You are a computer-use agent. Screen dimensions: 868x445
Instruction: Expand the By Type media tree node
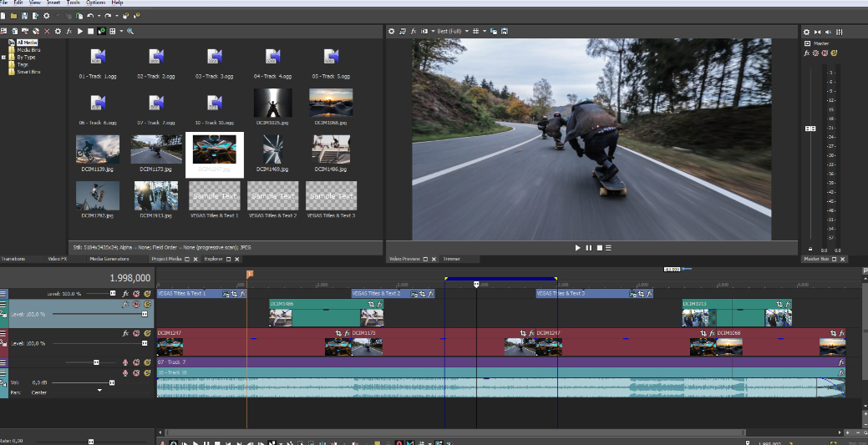point(4,57)
